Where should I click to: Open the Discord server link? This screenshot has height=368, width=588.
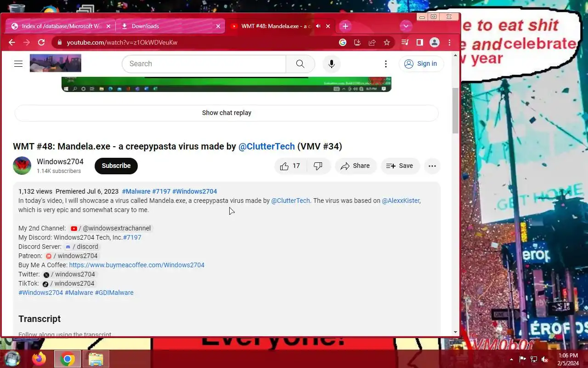point(82,247)
